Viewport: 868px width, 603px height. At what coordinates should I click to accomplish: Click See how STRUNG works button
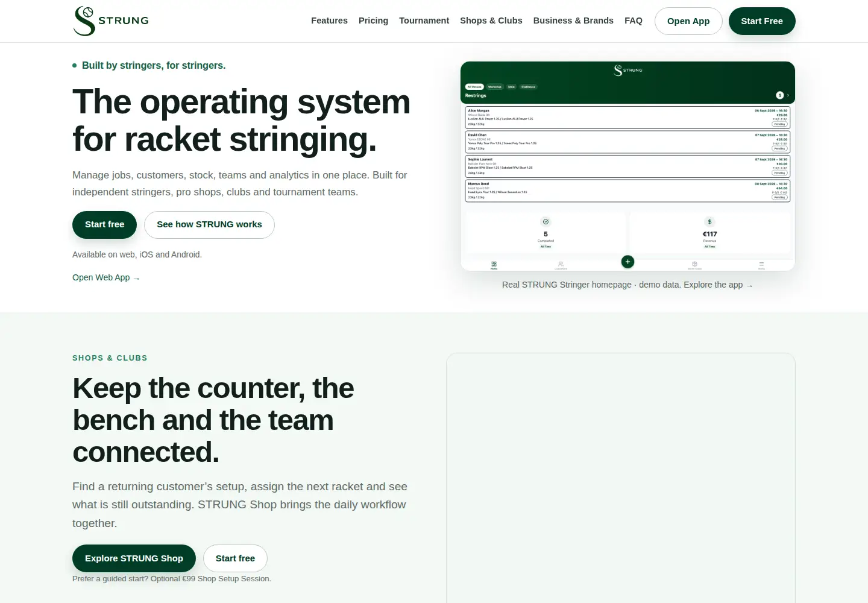tap(209, 224)
